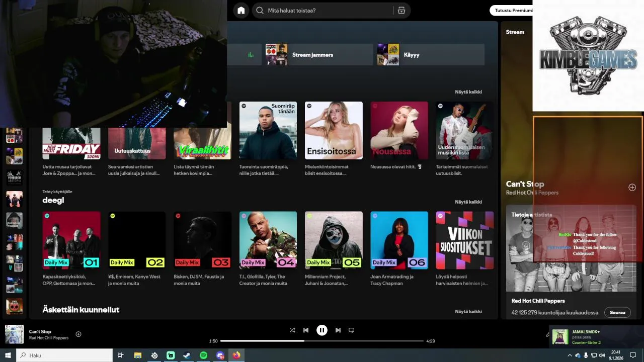Toggle shuffle in the playback controls
The height and width of the screenshot is (362, 644).
pyautogui.click(x=292, y=330)
